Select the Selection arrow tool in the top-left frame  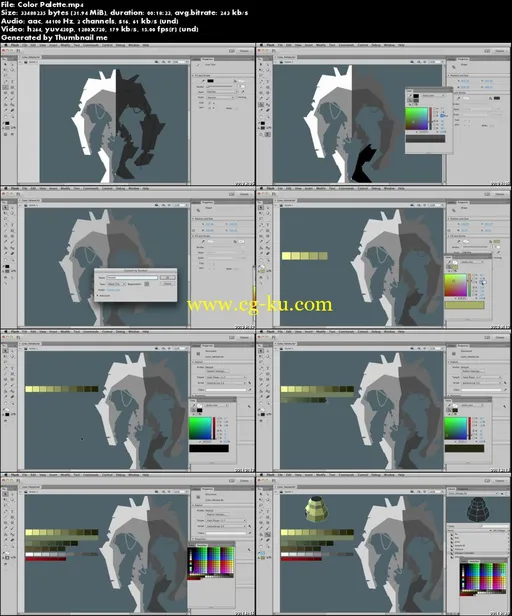pos(5,64)
